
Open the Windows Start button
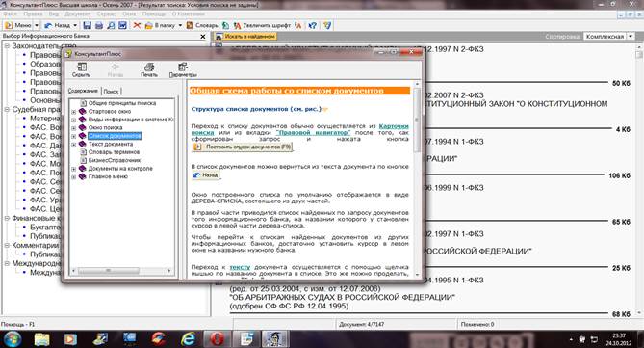tap(13, 339)
